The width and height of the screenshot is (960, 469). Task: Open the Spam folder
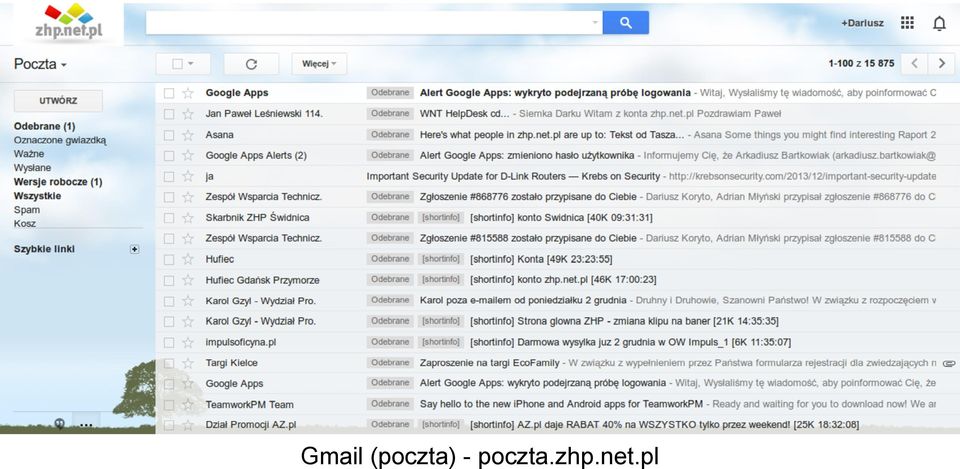tap(26, 209)
